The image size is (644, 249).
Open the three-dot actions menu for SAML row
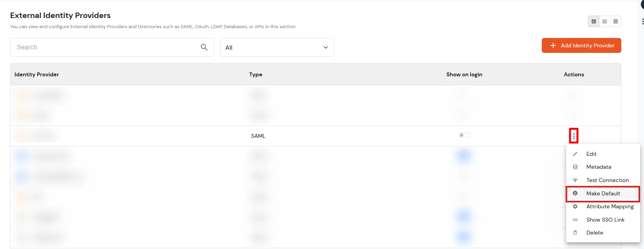click(574, 136)
